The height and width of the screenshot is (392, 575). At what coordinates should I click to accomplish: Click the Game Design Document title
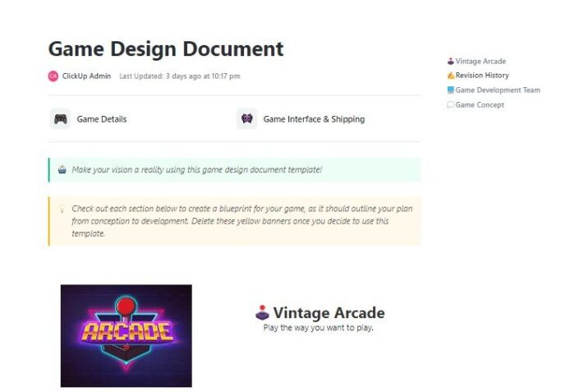tap(166, 48)
